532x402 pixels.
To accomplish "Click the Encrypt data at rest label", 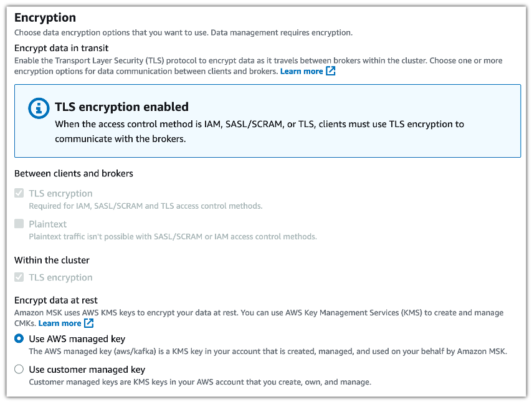I will tap(56, 300).
